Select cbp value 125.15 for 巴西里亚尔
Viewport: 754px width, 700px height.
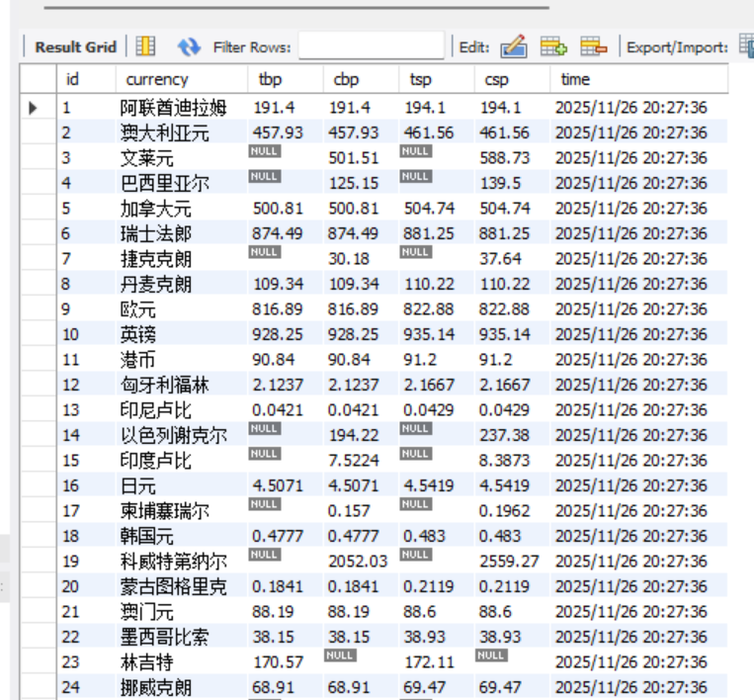(x=361, y=183)
